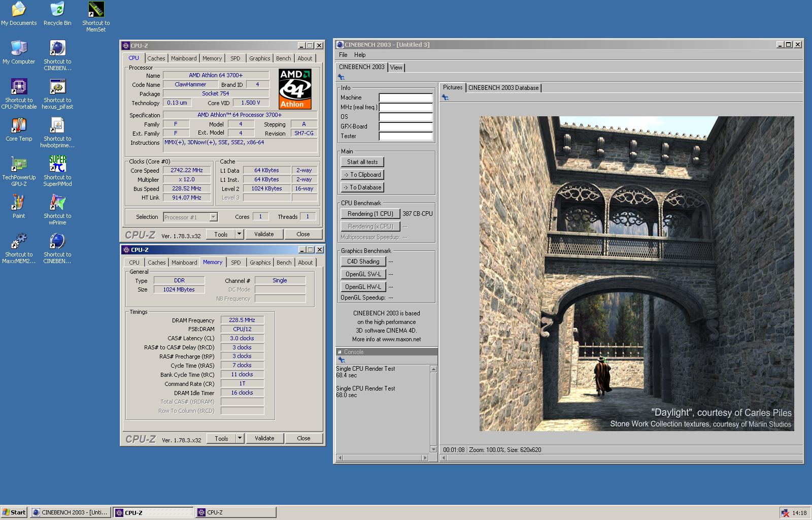The image size is (812, 520).
Task: Run Rendering (1 CPU) benchmark
Action: (370, 214)
